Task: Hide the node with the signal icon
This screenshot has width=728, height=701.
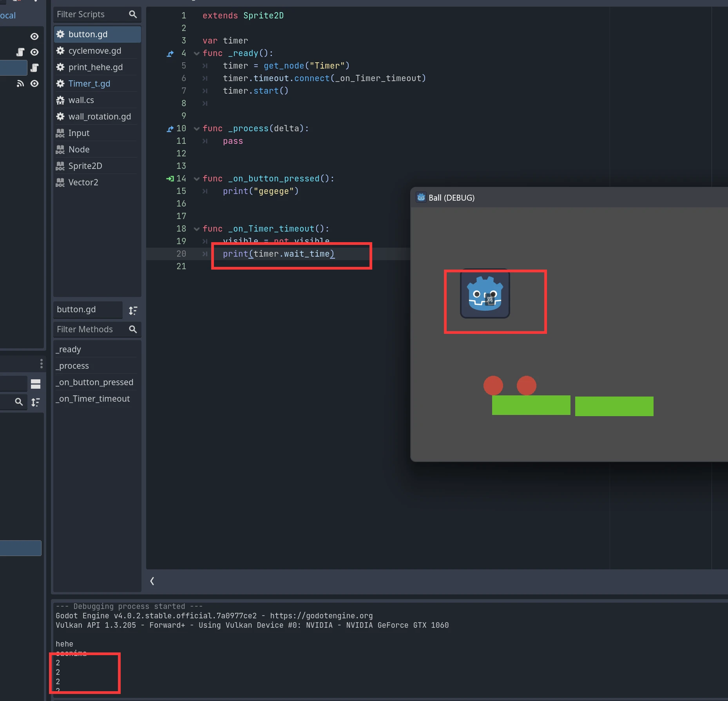Action: (34, 83)
